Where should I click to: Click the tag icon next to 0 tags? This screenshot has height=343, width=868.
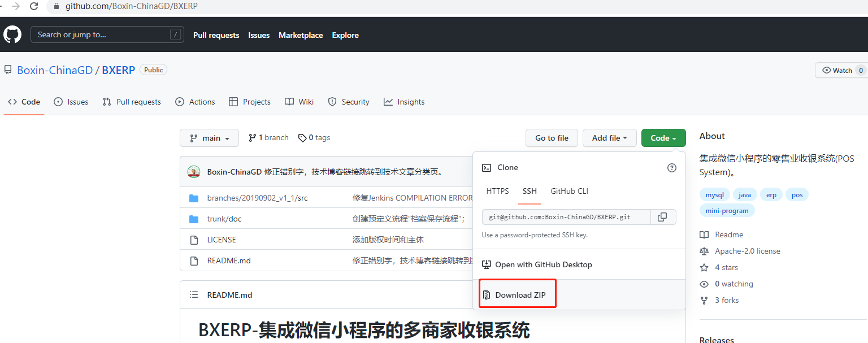coord(302,138)
